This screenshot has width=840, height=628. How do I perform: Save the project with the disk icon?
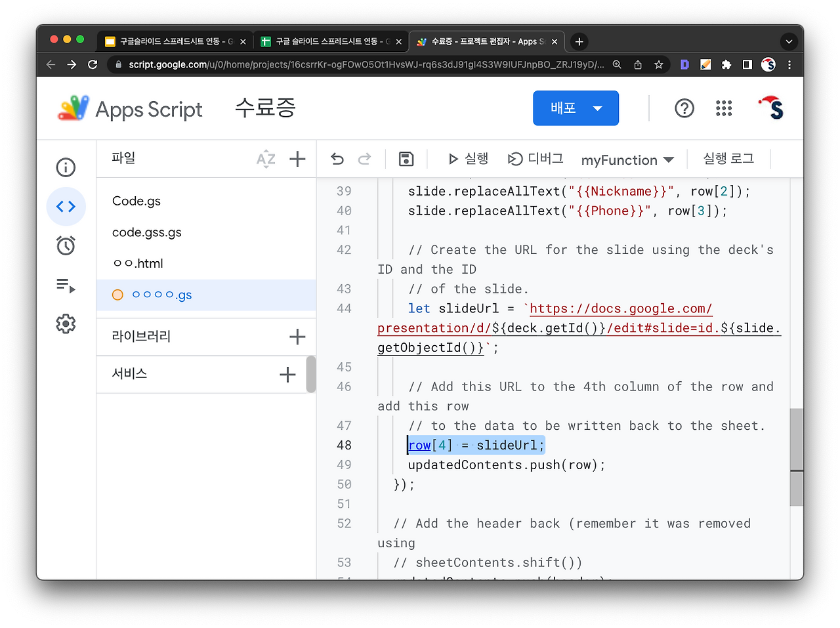click(x=406, y=159)
